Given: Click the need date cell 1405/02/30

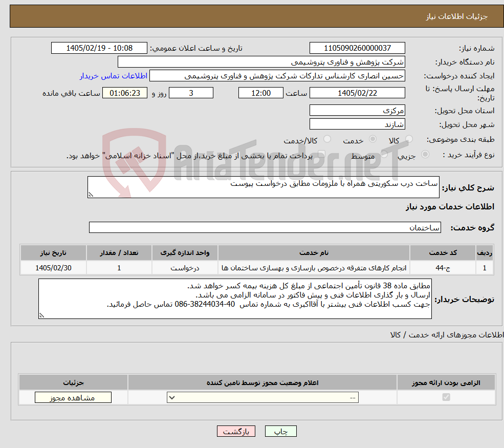Looking at the screenshot, I should point(53,268).
